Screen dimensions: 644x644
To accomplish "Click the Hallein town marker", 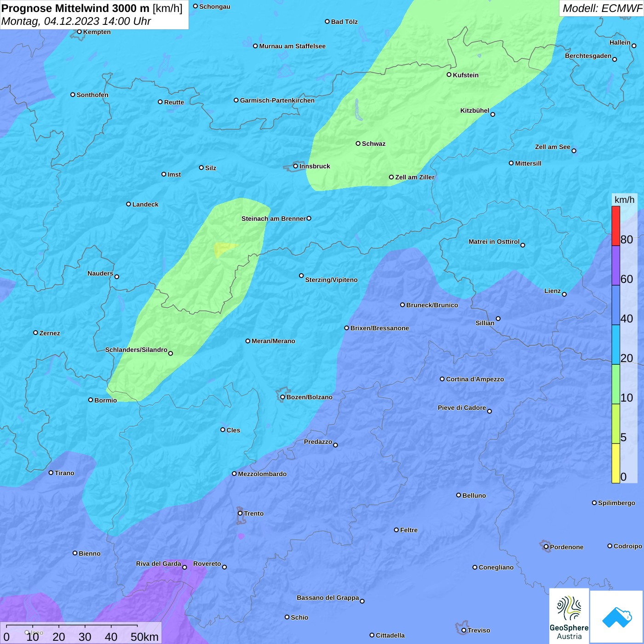I will (x=634, y=46).
